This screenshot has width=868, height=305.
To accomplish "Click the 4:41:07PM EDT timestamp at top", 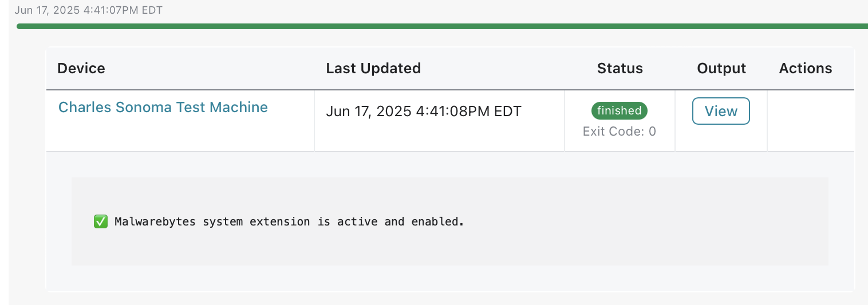I will 89,10.
